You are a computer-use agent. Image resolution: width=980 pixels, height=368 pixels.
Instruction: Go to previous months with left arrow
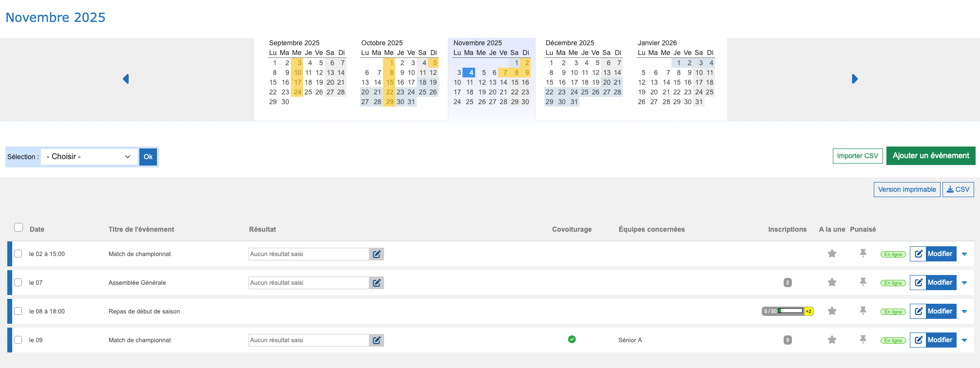click(126, 79)
